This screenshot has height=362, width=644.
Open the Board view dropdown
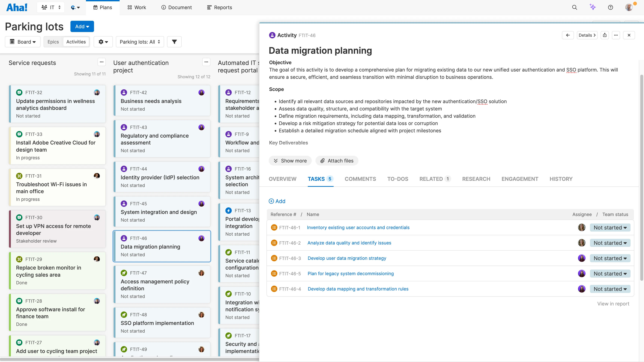click(23, 42)
